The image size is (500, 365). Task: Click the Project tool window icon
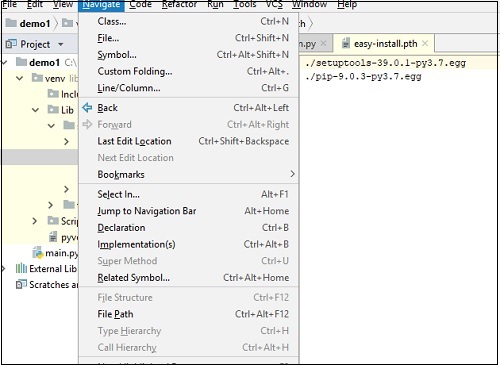point(11,44)
